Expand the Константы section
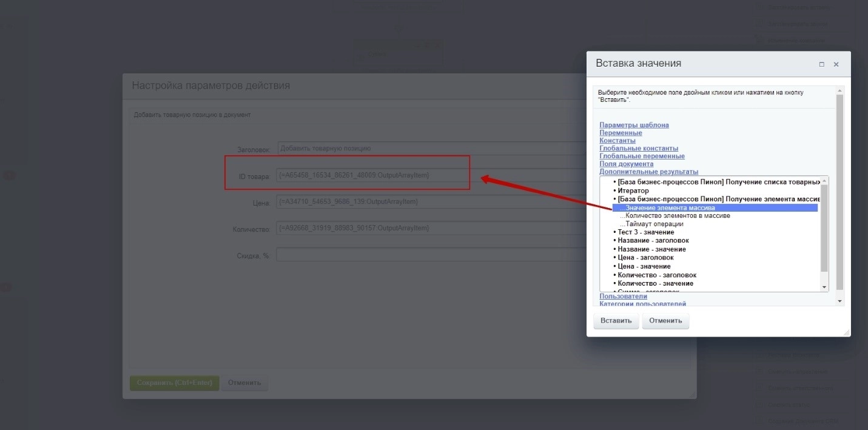The width and height of the screenshot is (868, 430). pyautogui.click(x=617, y=141)
